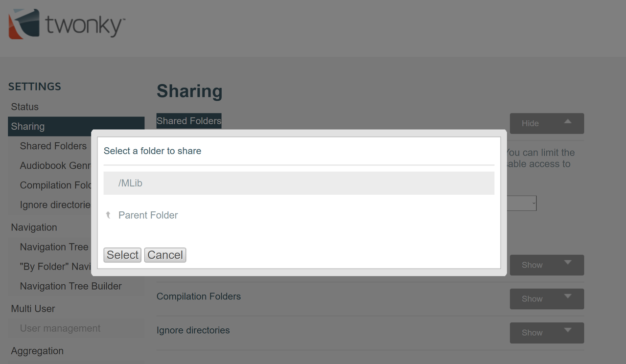Open Compilation Folders sidebar item
626x364 pixels.
point(55,185)
